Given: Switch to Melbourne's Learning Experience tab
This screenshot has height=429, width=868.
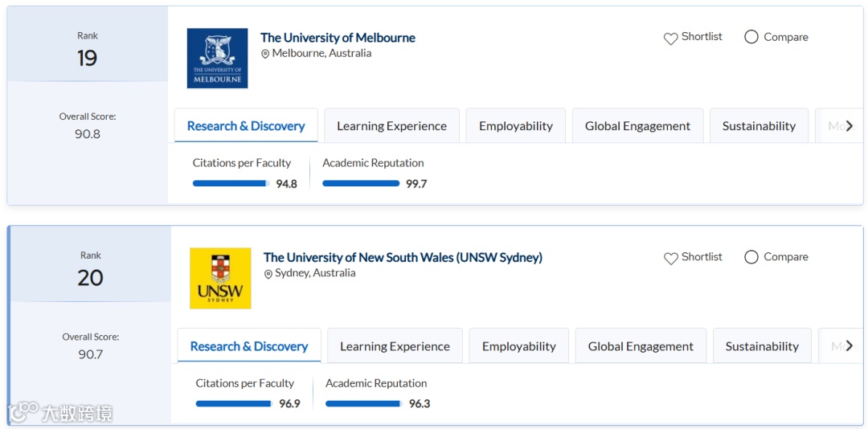Looking at the screenshot, I should (x=391, y=126).
